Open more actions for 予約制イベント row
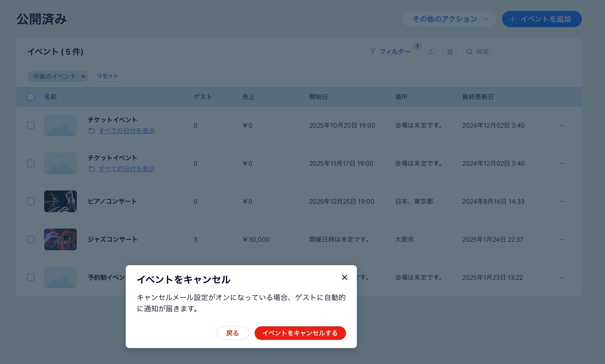This screenshot has height=364, width=605. 561,277
